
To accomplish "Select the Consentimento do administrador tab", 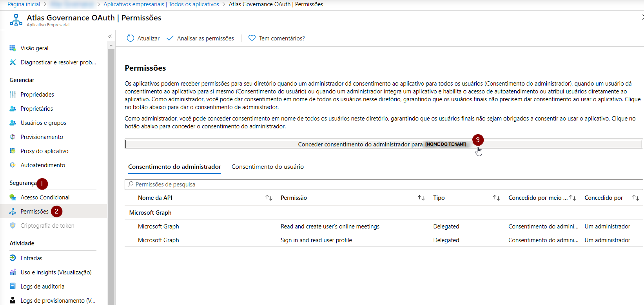I will (174, 167).
